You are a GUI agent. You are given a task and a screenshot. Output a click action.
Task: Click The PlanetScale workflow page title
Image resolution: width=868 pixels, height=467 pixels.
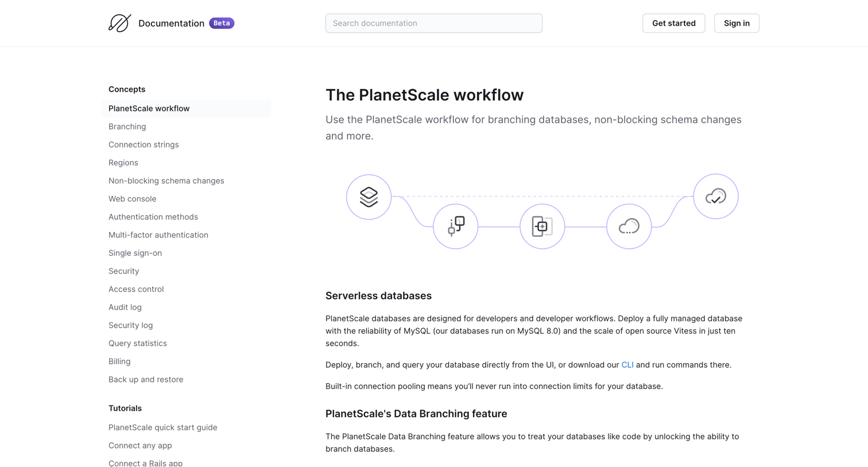point(424,95)
